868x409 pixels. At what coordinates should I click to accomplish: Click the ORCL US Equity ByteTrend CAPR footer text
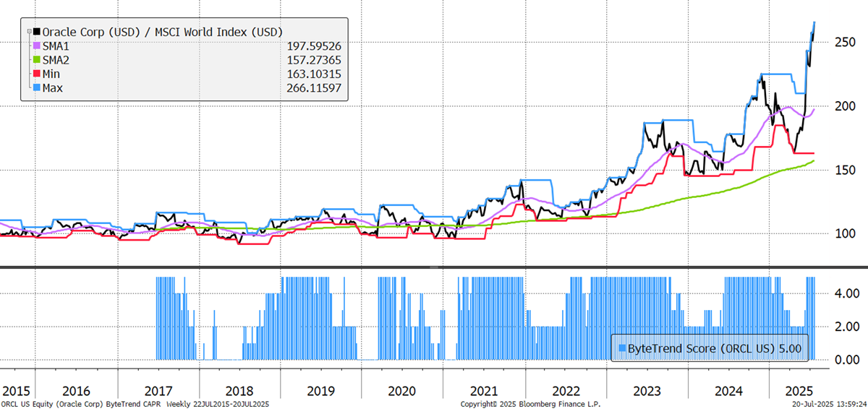point(135,404)
